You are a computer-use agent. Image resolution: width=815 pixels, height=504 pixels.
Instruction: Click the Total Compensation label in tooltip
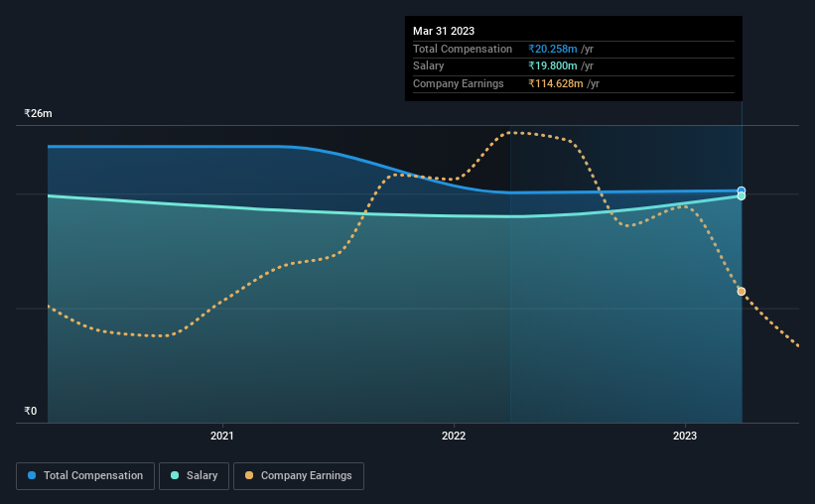click(463, 49)
